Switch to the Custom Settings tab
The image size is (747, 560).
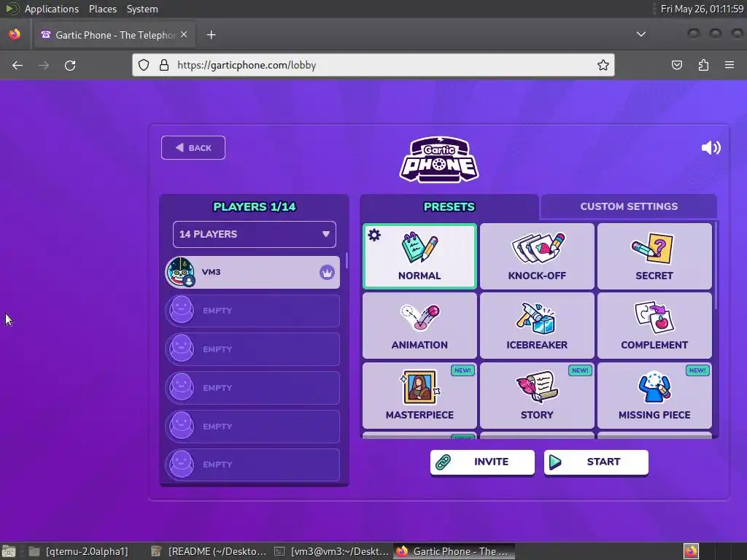pyautogui.click(x=629, y=206)
